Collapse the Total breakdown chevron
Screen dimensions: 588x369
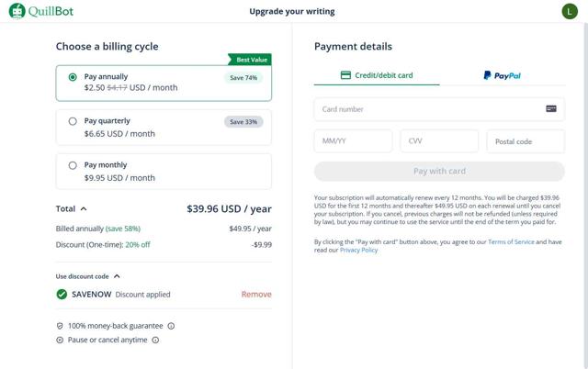85,209
